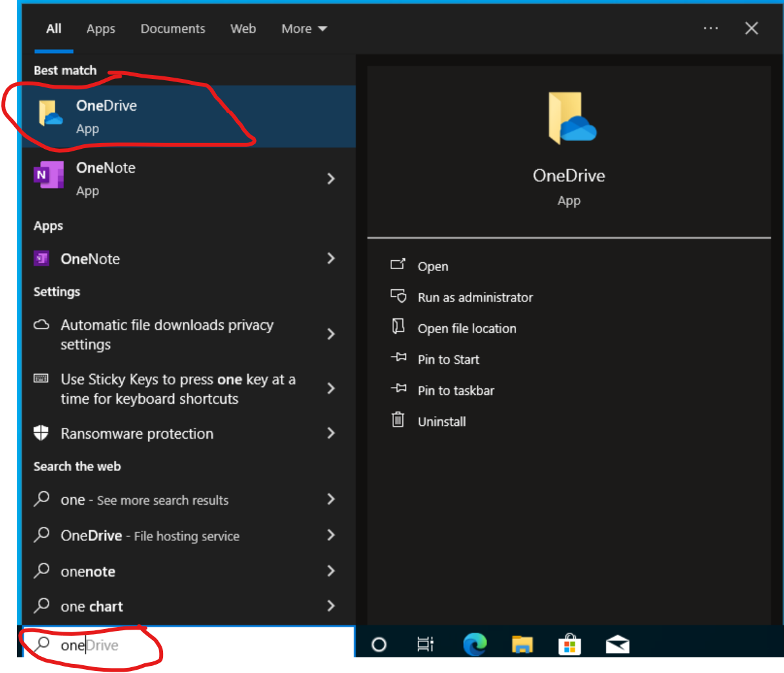Launch Microsoft Edge from the taskbar
Viewport: 784px width, 673px height.
pyautogui.click(x=475, y=645)
